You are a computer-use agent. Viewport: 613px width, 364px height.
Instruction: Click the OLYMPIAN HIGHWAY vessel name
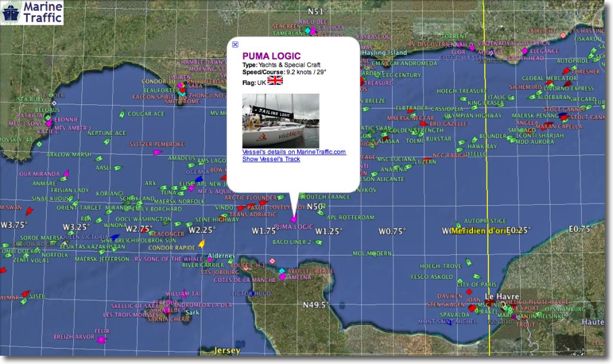click(x=473, y=116)
